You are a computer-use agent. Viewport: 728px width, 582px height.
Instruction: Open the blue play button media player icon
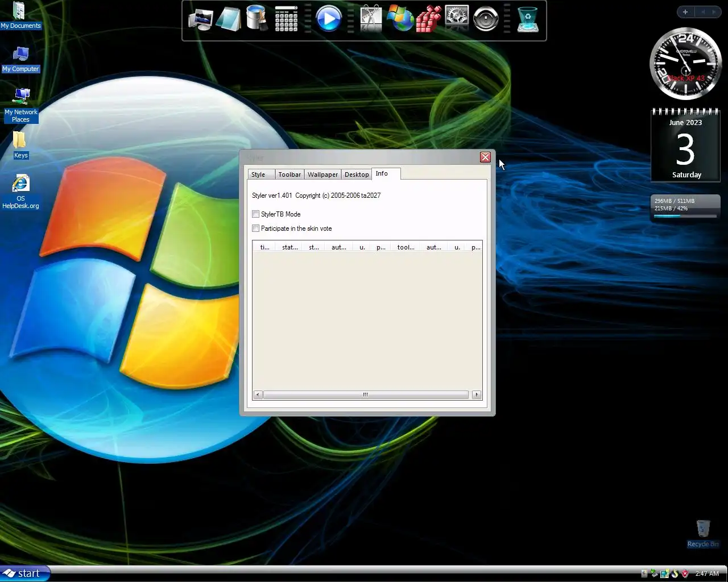click(x=328, y=19)
